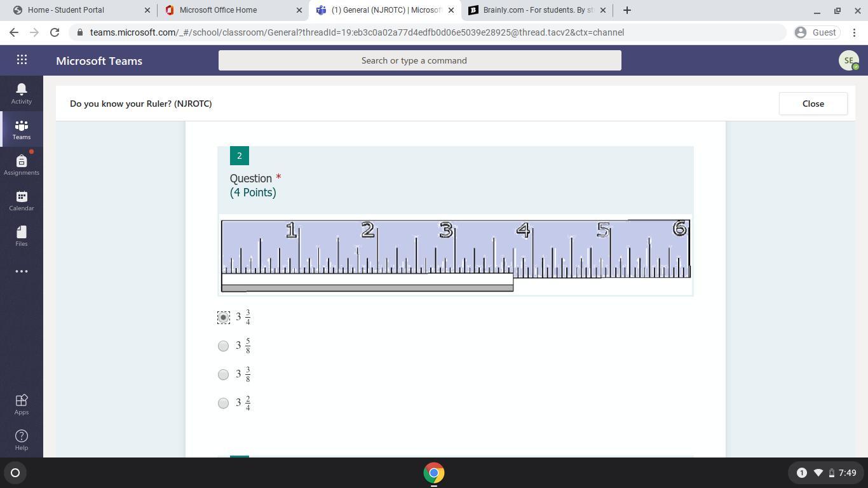Open the Calendar in the sidebar

[x=22, y=200]
